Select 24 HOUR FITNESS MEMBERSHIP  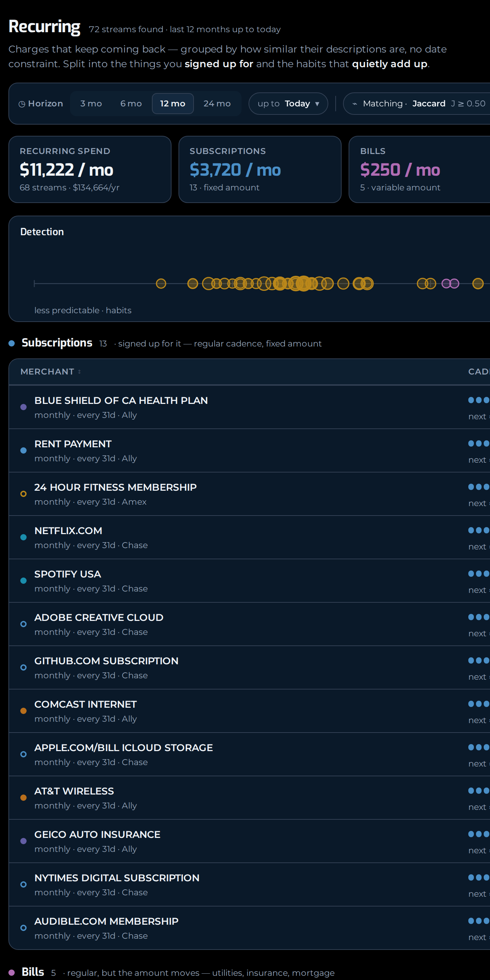point(115,487)
